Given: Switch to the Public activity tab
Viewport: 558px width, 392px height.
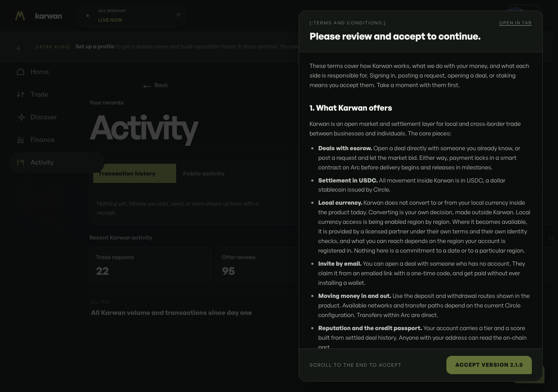Looking at the screenshot, I should pyautogui.click(x=204, y=173).
